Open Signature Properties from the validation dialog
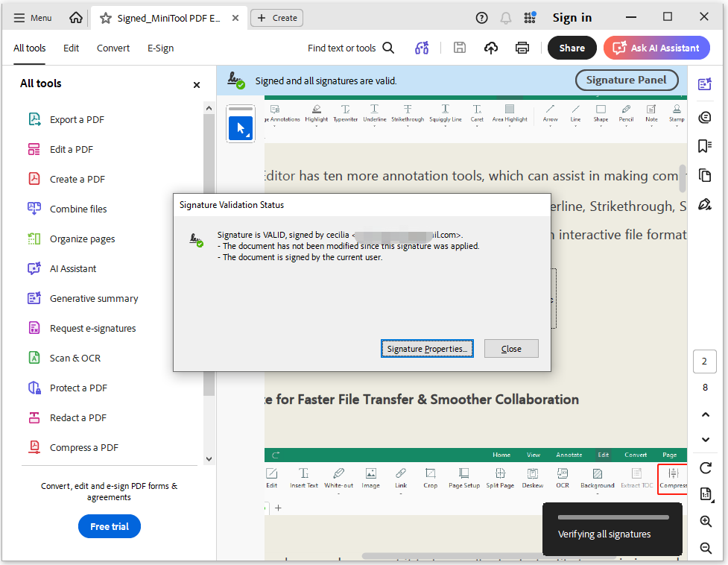 click(427, 348)
